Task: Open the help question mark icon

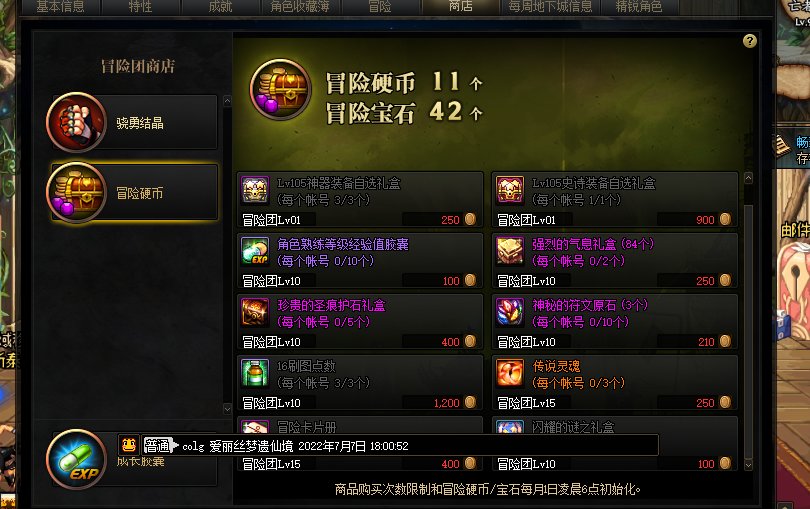Action: coord(750,41)
